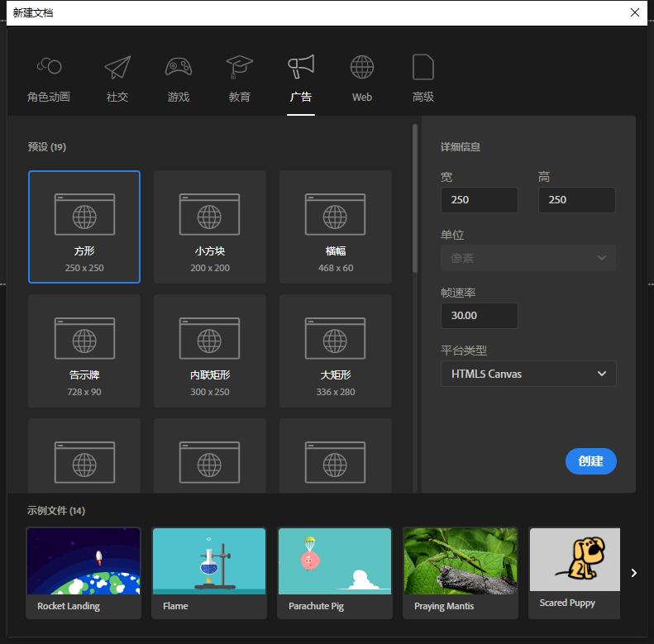Open the disabled 单位 像素 dropdown
The width and height of the screenshot is (654, 644).
click(528, 258)
